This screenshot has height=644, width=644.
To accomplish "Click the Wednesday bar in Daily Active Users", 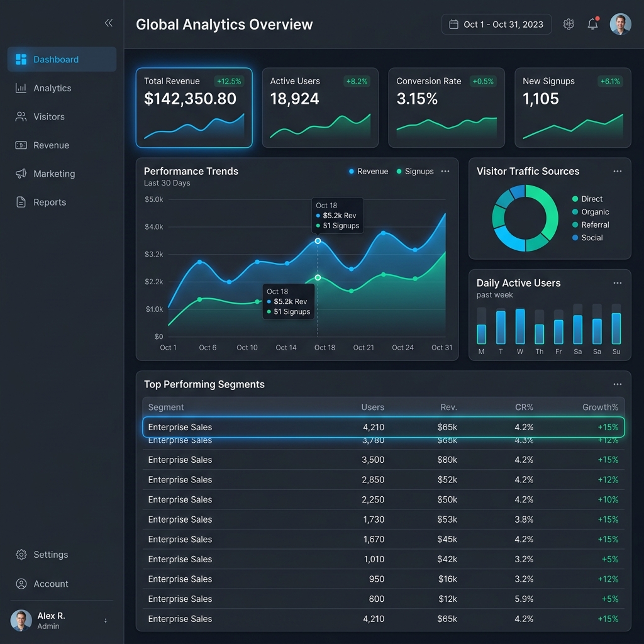I will [x=520, y=326].
